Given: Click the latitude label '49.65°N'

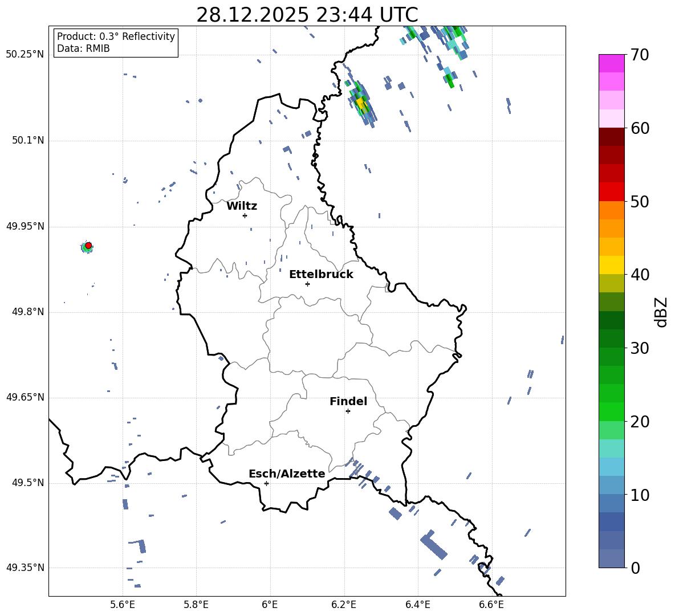Looking at the screenshot, I should coord(25,397).
